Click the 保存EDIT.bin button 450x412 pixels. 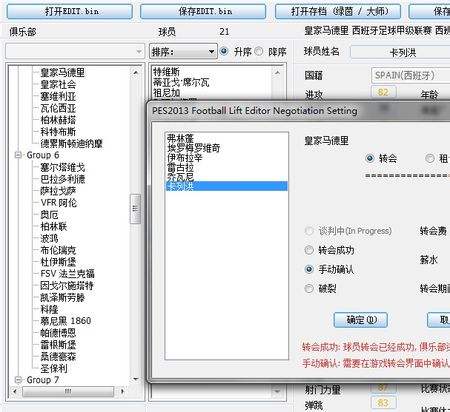(203, 12)
